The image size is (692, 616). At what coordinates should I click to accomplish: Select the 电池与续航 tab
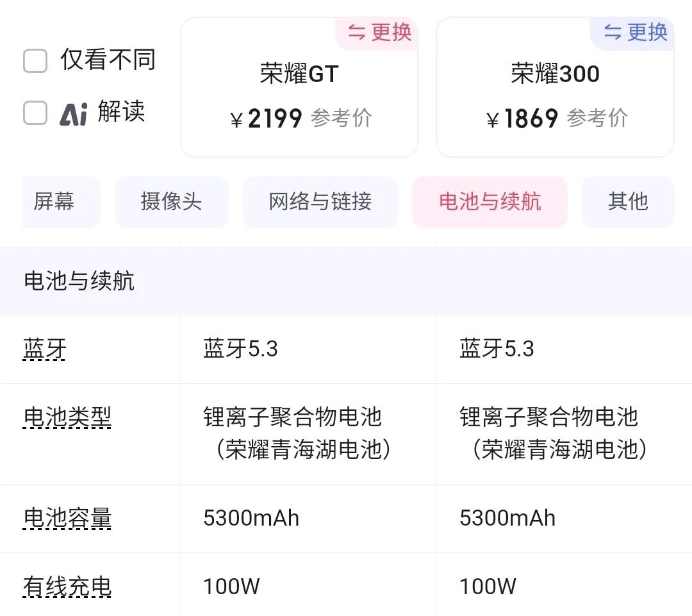click(x=490, y=202)
